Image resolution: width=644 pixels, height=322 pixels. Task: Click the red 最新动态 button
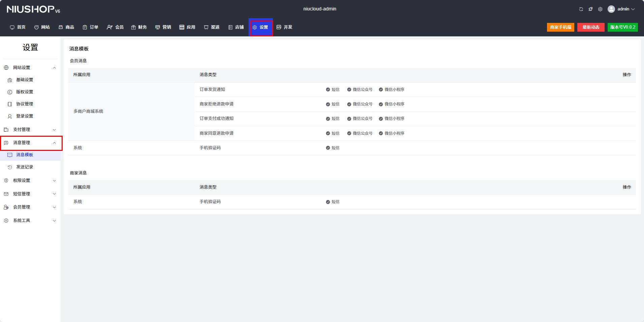[591, 27]
